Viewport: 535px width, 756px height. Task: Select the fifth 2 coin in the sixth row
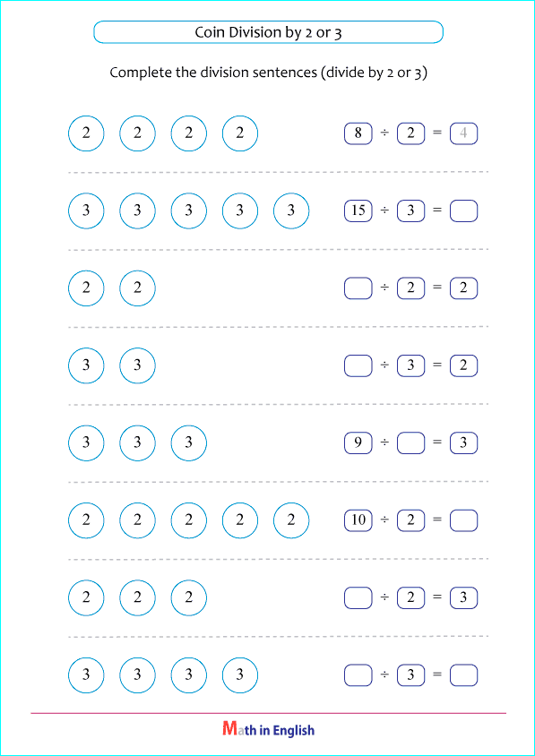pyautogui.click(x=291, y=520)
